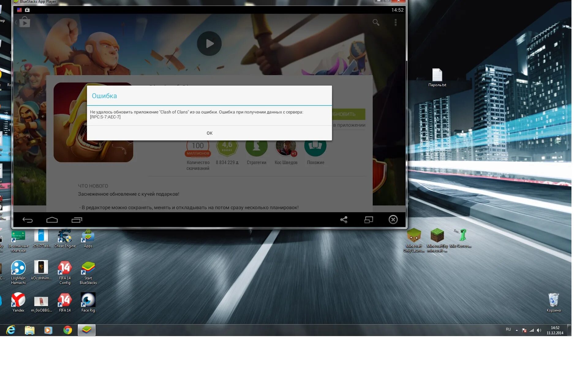The width and height of the screenshot is (588, 368).
Task: Click the Show desktop strip on taskbar
Action: (x=569, y=330)
